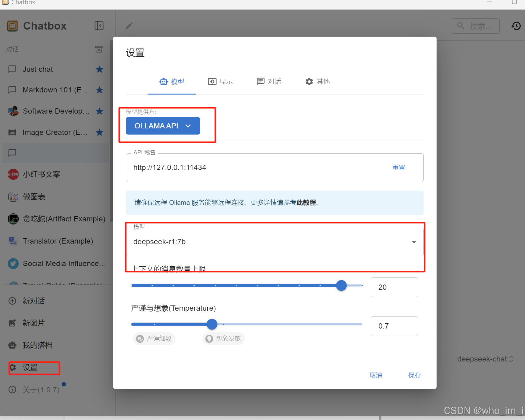Image resolution: width=525 pixels, height=420 pixels.
Task: Open the Just chat conversation
Action: point(55,69)
